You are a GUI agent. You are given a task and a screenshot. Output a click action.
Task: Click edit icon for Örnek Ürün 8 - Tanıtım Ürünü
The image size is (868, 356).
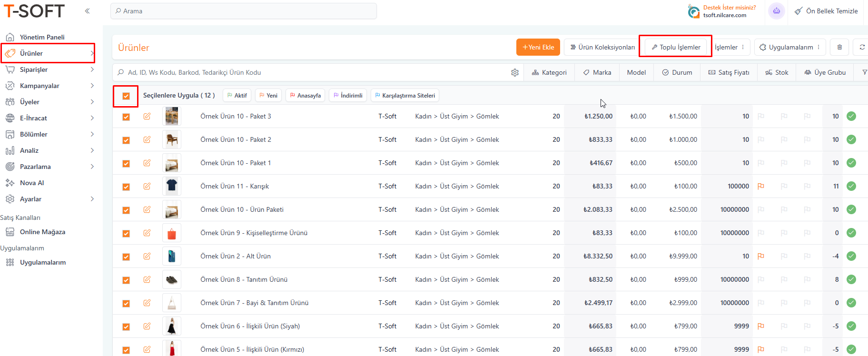point(147,279)
